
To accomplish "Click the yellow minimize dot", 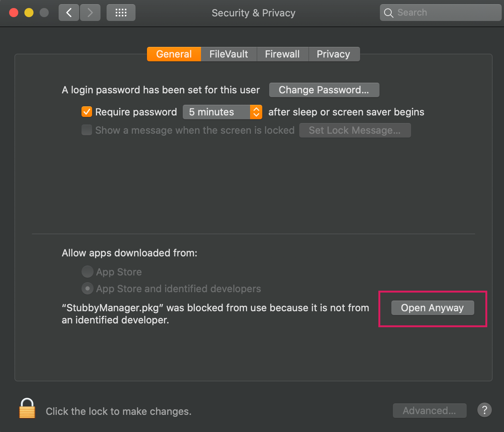I will [x=29, y=13].
